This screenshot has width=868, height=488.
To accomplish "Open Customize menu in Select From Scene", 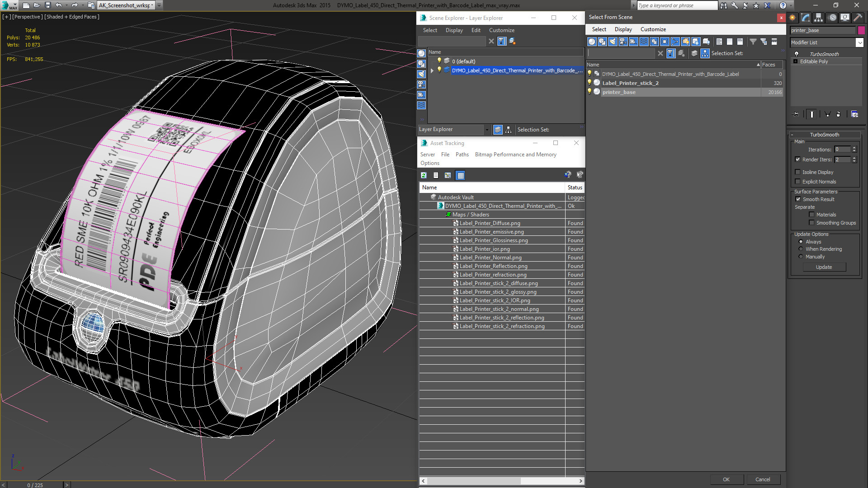I will pos(653,29).
